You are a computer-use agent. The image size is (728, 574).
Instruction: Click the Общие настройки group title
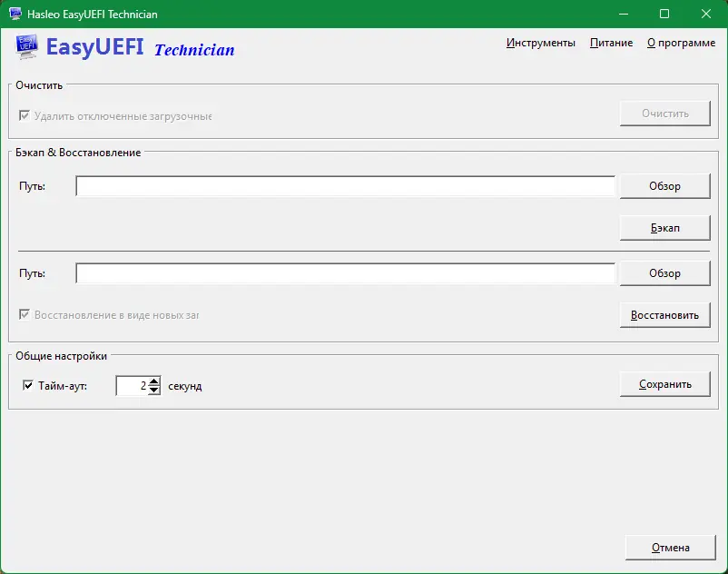point(62,356)
